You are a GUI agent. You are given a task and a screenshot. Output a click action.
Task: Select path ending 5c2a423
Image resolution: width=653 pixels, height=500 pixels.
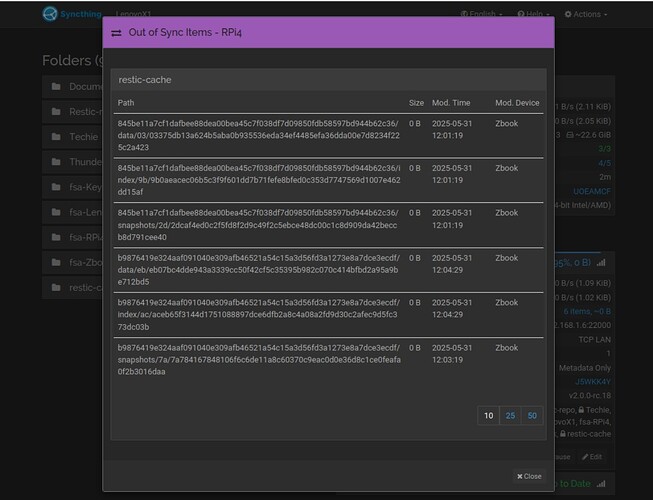point(259,135)
